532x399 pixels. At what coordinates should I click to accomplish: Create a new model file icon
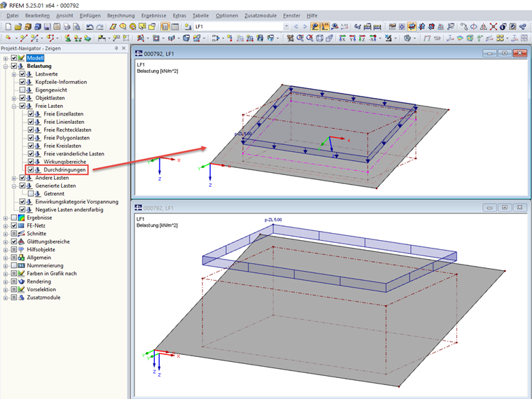[8, 27]
